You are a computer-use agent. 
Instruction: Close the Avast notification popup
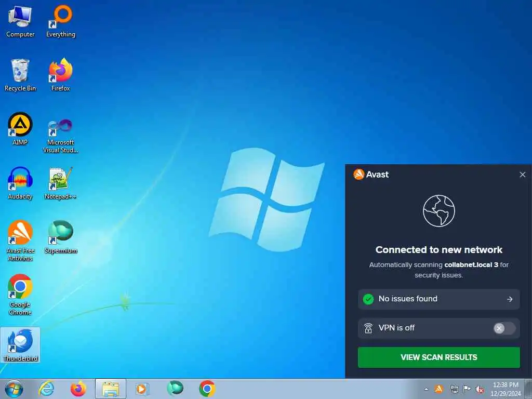tap(523, 175)
